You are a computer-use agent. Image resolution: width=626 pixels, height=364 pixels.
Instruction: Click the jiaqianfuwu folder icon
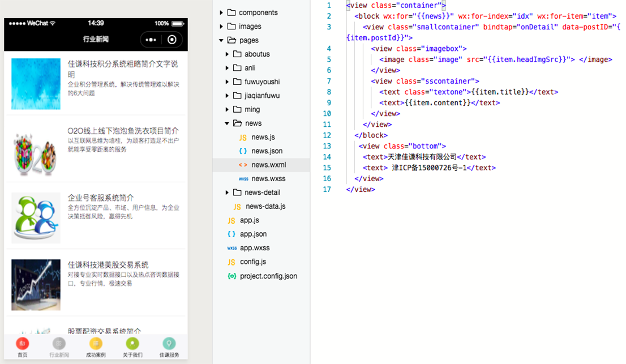click(x=237, y=96)
